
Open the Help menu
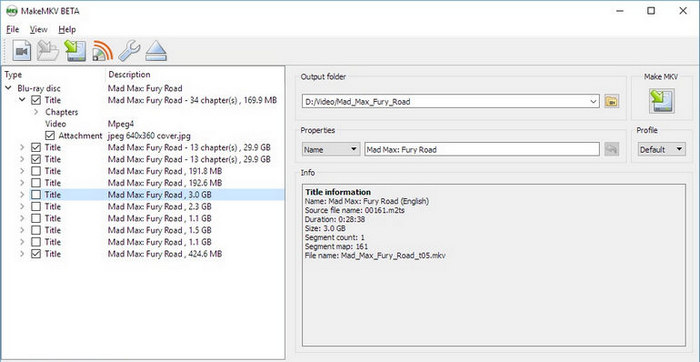(67, 29)
